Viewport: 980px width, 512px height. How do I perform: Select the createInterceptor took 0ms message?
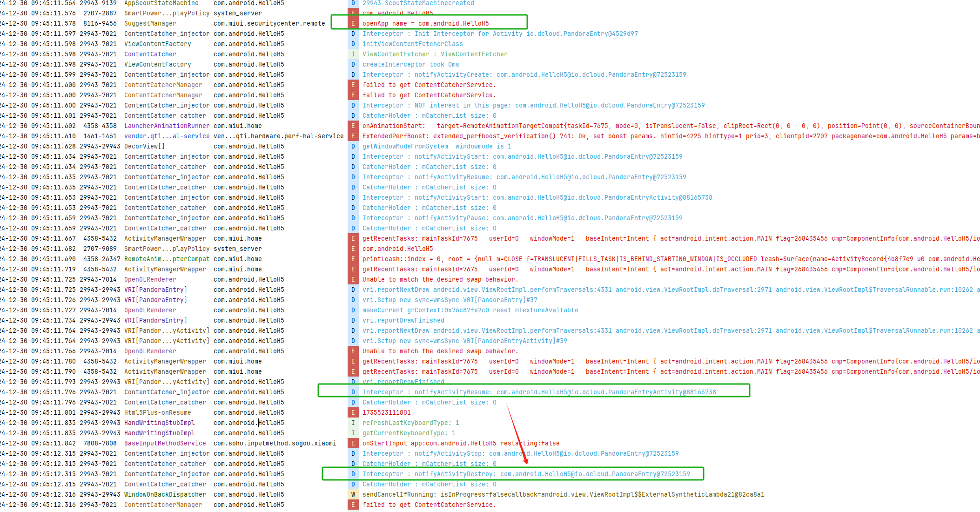[x=410, y=64]
